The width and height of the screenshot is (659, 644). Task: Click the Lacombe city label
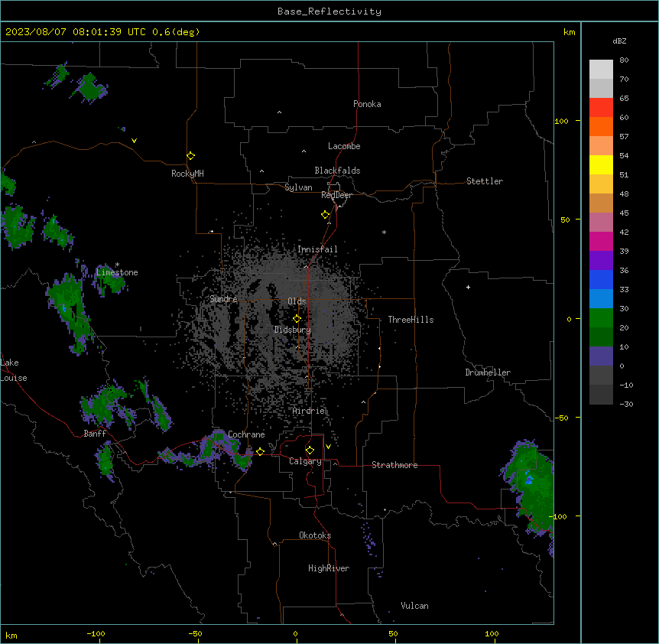(x=344, y=146)
